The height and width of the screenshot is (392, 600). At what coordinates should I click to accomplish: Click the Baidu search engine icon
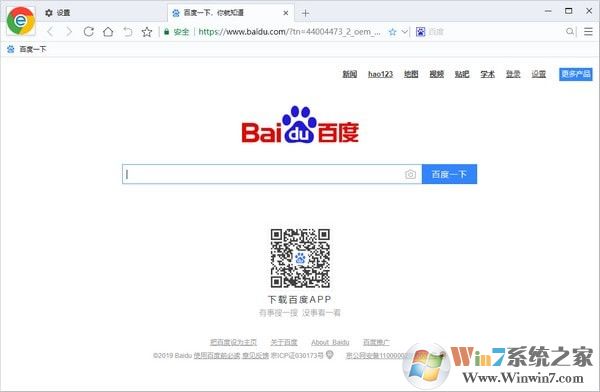click(x=421, y=32)
